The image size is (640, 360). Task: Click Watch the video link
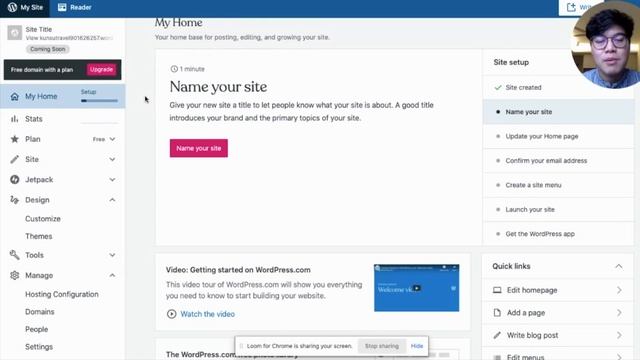pyautogui.click(x=207, y=314)
